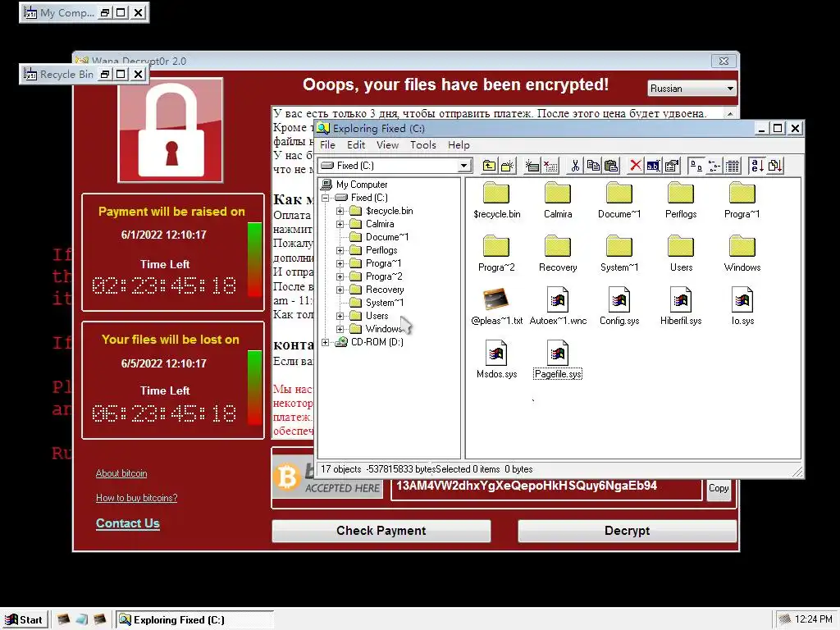Expand the Progra~1 tree node

[340, 263]
